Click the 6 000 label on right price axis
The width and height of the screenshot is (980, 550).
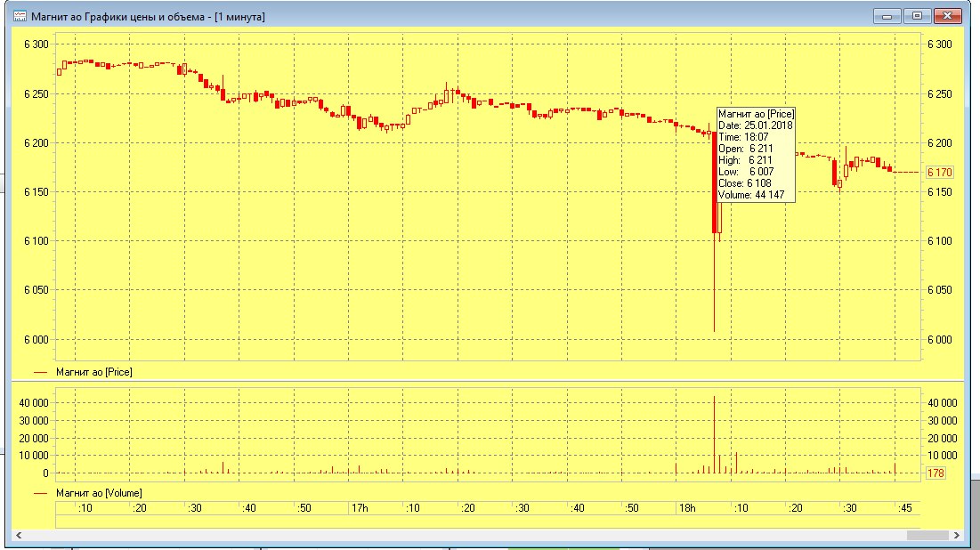(x=939, y=339)
